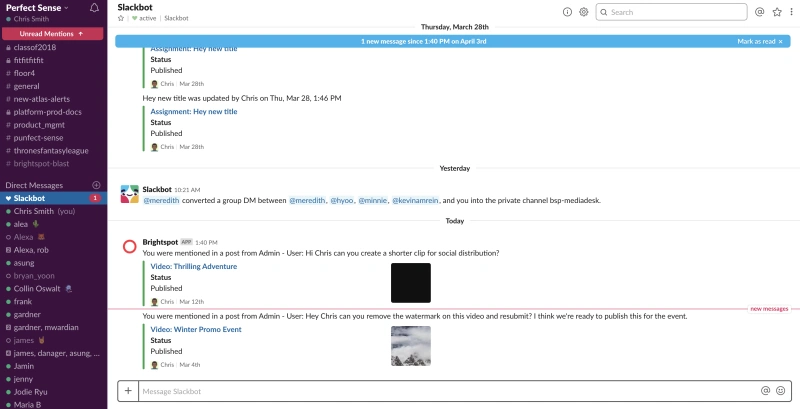The image size is (800, 409).
Task: Open the Video: Winter Promo Event link
Action: tap(196, 329)
